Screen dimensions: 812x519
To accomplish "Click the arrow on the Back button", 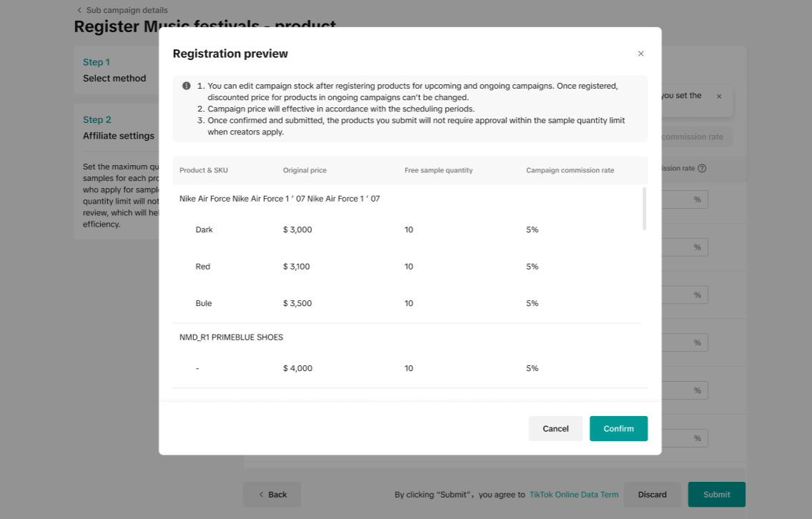I will point(261,495).
